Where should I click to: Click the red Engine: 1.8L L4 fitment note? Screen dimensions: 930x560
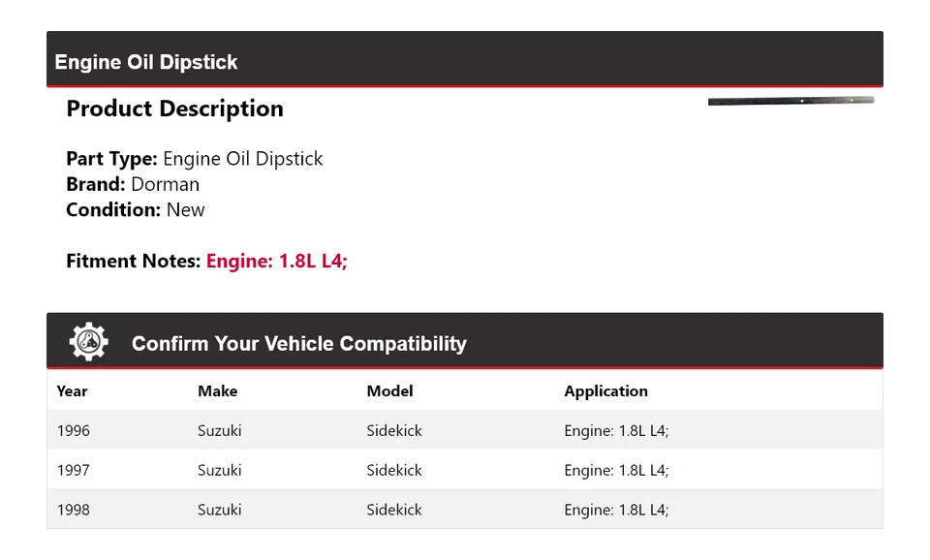[276, 261]
